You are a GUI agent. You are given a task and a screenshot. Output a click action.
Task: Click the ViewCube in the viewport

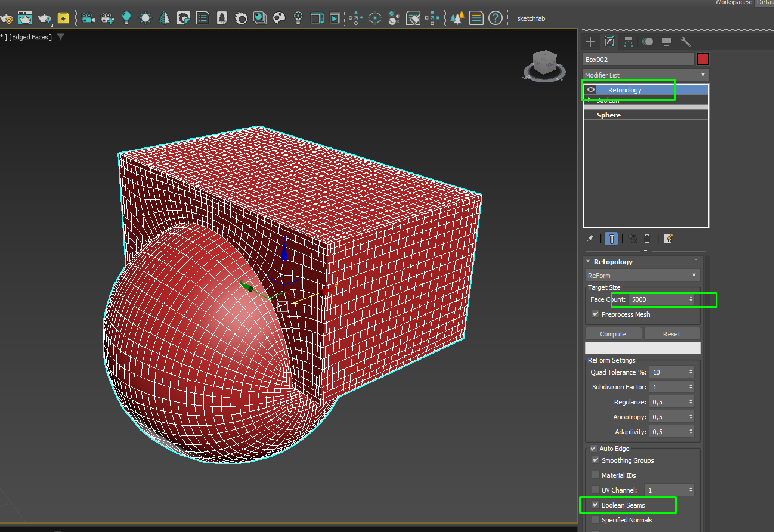(x=544, y=62)
